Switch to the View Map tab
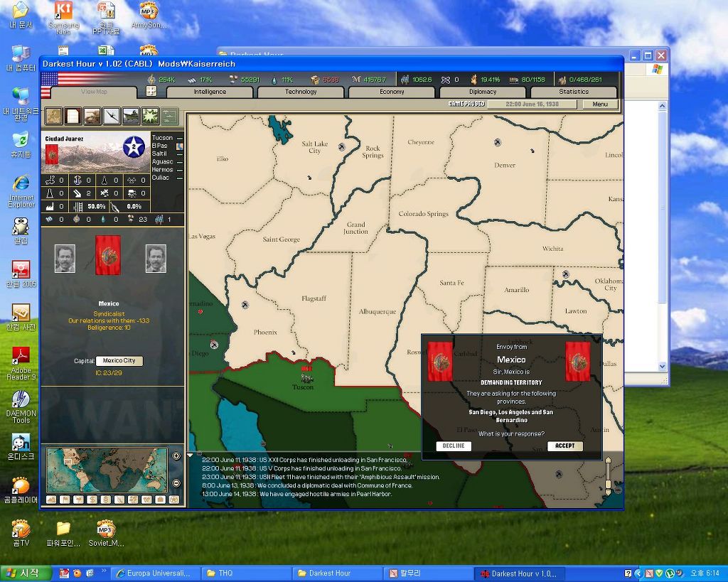Viewport: 728px width, 582px height. tap(95, 92)
